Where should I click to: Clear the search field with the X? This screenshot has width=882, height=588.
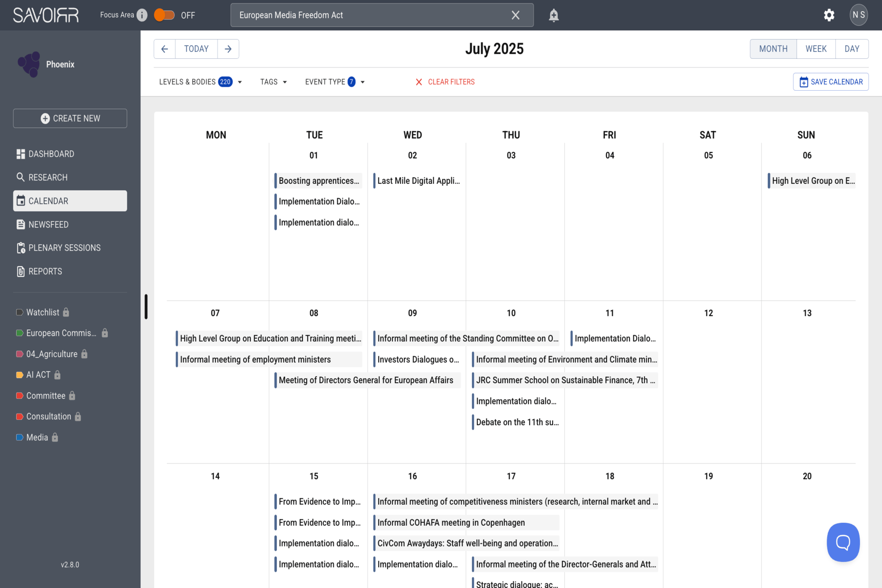(515, 15)
